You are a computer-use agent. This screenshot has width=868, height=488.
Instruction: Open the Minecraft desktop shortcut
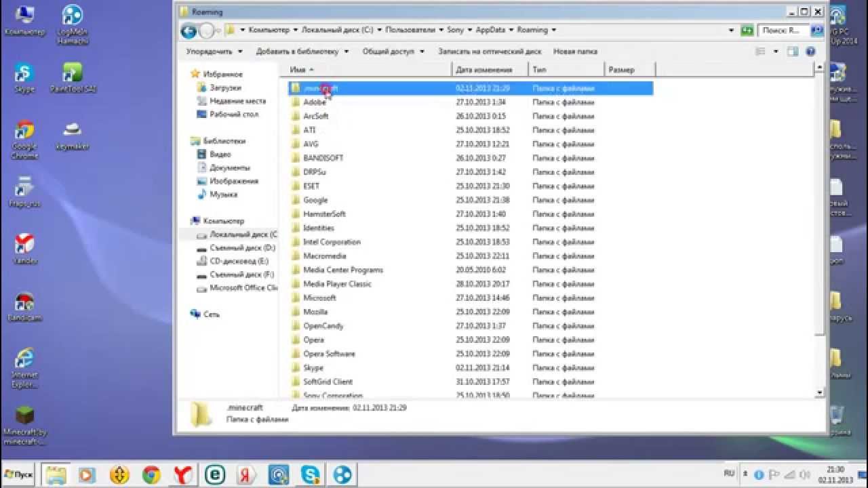pos(24,425)
